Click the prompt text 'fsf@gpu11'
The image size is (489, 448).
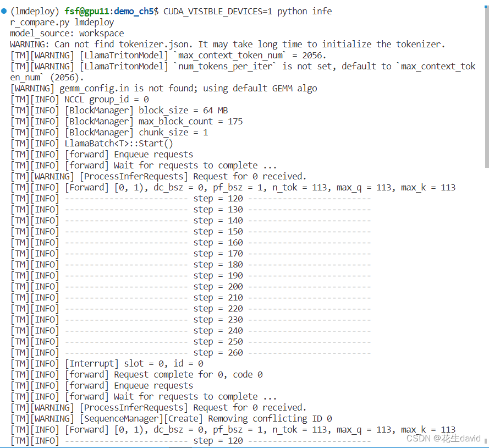tap(87, 11)
